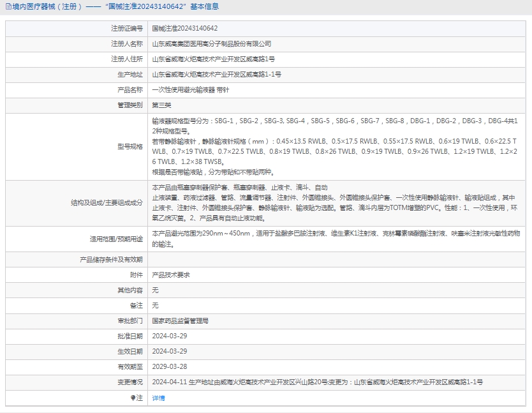Click the 有效期至 date 2029-03-28
Viewport: 532px width, 413px height.
(169, 367)
